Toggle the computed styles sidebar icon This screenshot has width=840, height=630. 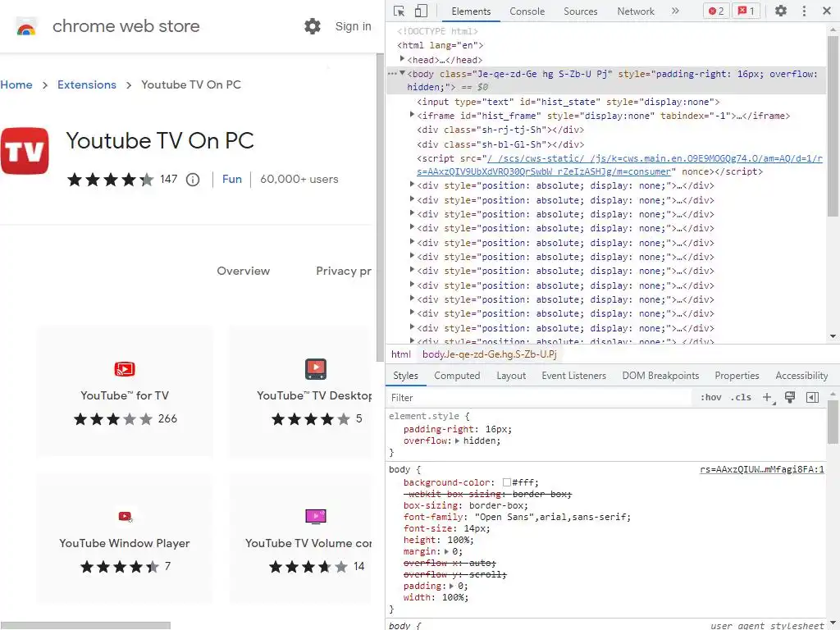point(812,397)
